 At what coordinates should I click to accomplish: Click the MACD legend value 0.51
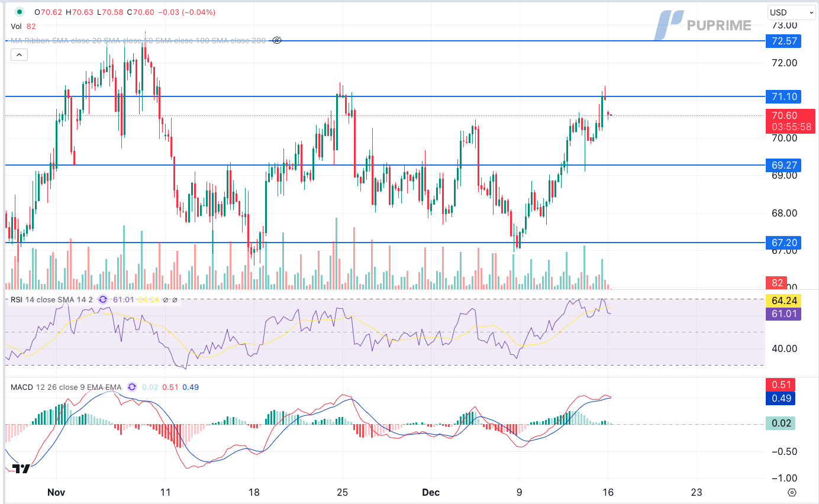click(170, 387)
